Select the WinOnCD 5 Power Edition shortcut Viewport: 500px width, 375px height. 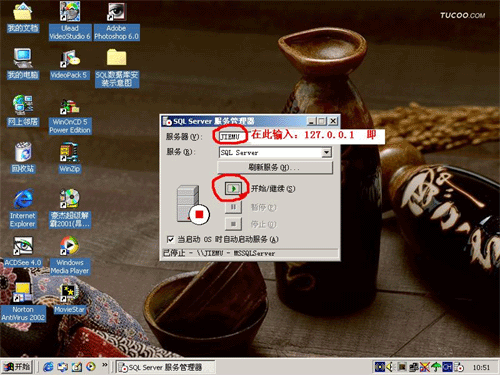tap(70, 117)
